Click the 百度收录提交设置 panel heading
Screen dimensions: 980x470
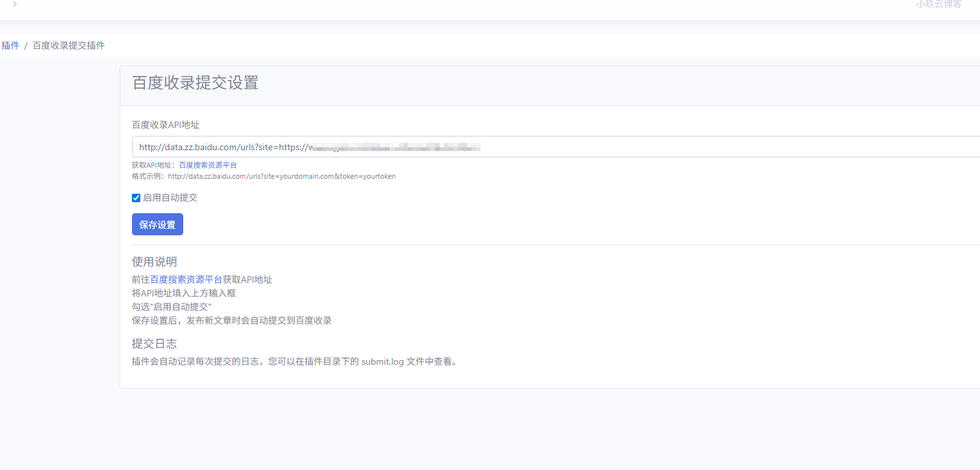point(194,83)
